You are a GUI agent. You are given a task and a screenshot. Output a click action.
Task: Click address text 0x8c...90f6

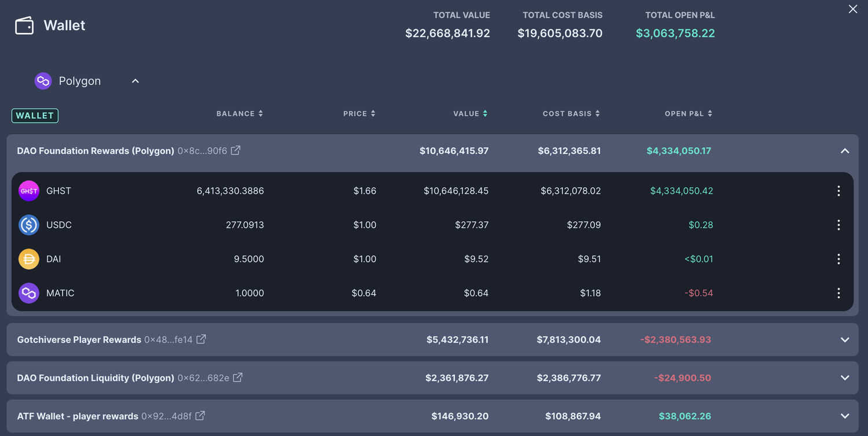202,151
